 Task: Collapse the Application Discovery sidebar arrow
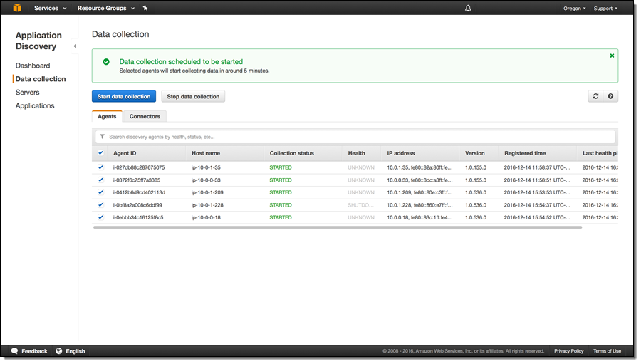pos(75,46)
